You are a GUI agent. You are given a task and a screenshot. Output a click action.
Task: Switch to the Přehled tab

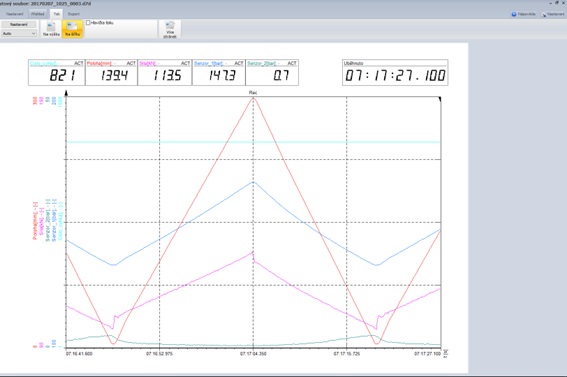38,14
